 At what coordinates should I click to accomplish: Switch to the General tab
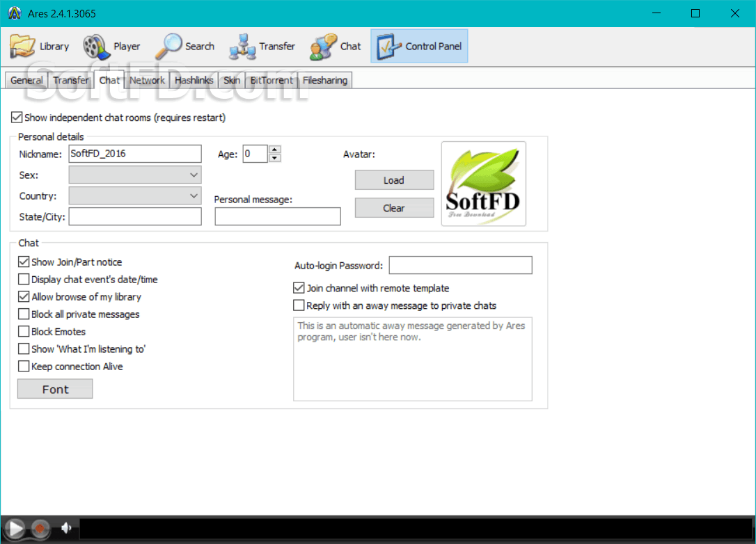[26, 80]
